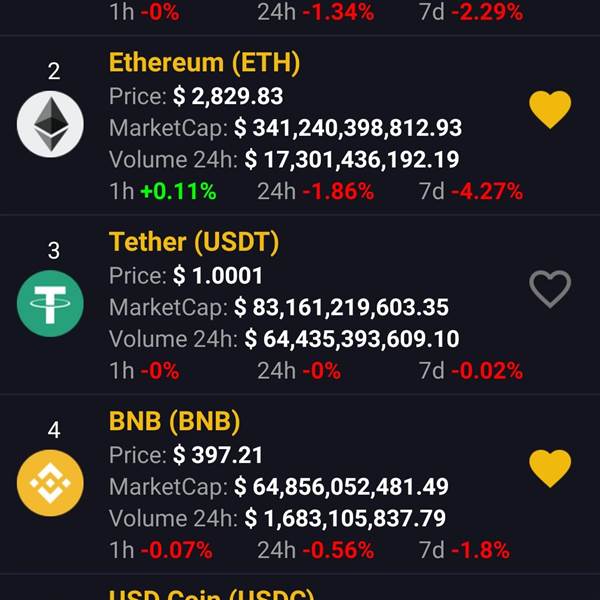This screenshot has width=600, height=600.
Task: Tap BNB 24h change -0.56%
Action: (x=338, y=550)
